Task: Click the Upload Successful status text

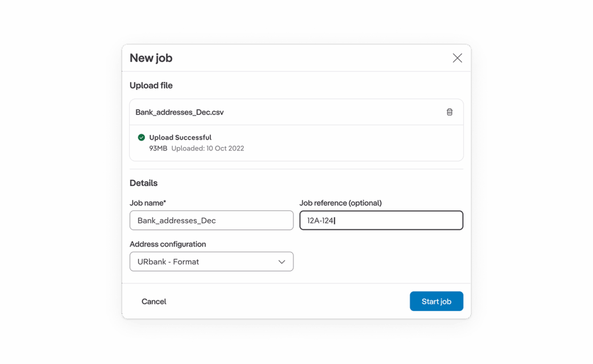Action: [x=180, y=138]
